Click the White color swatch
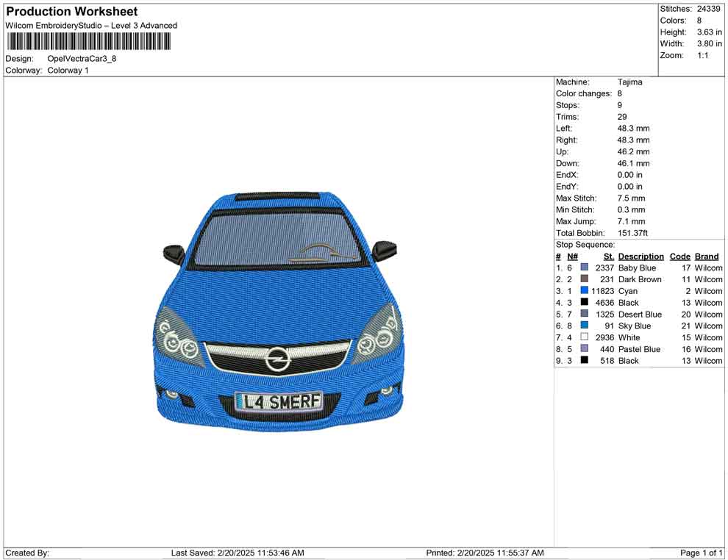The height and width of the screenshot is (560, 728). (x=583, y=337)
